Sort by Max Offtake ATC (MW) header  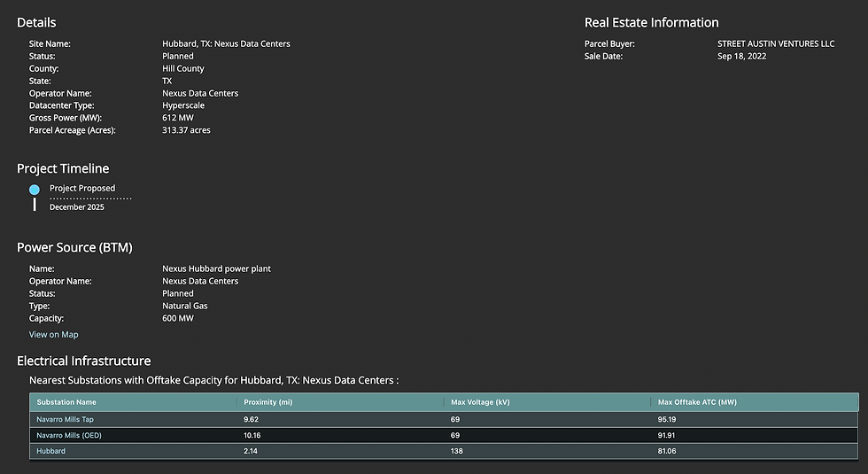pyautogui.click(x=697, y=402)
